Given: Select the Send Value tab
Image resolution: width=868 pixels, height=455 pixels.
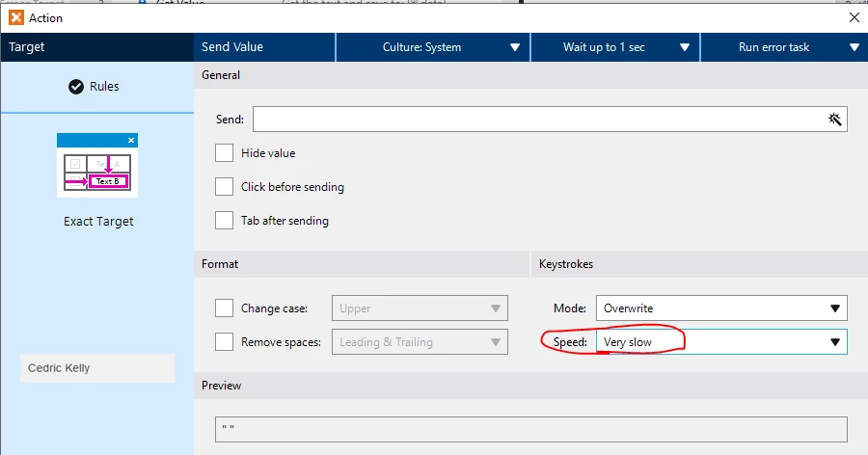Looking at the screenshot, I should tap(264, 47).
